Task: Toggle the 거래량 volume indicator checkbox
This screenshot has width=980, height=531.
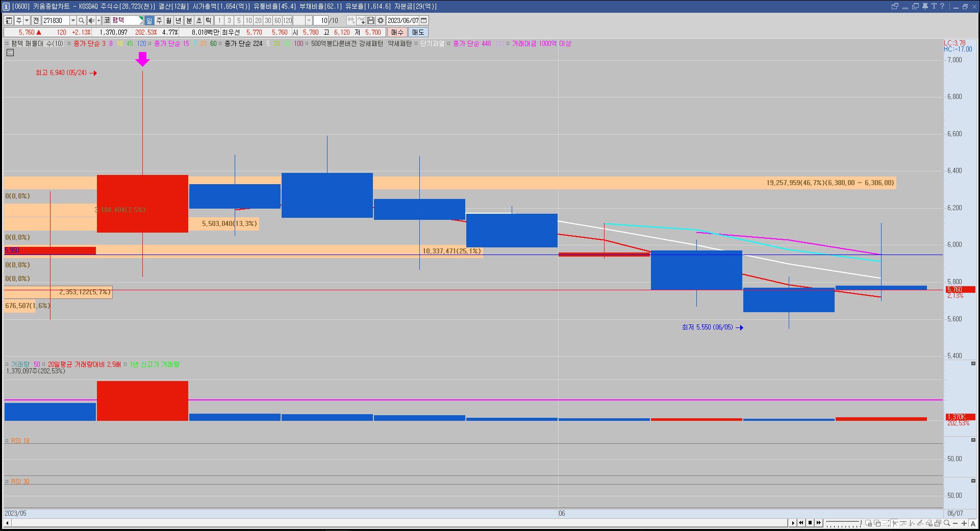Action: point(7,364)
